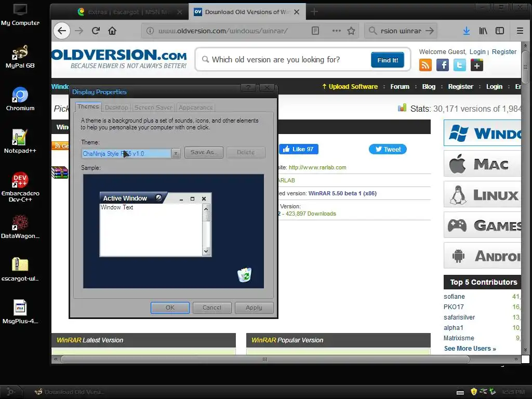Reload the current page
This screenshot has width=532, height=399.
(96, 31)
